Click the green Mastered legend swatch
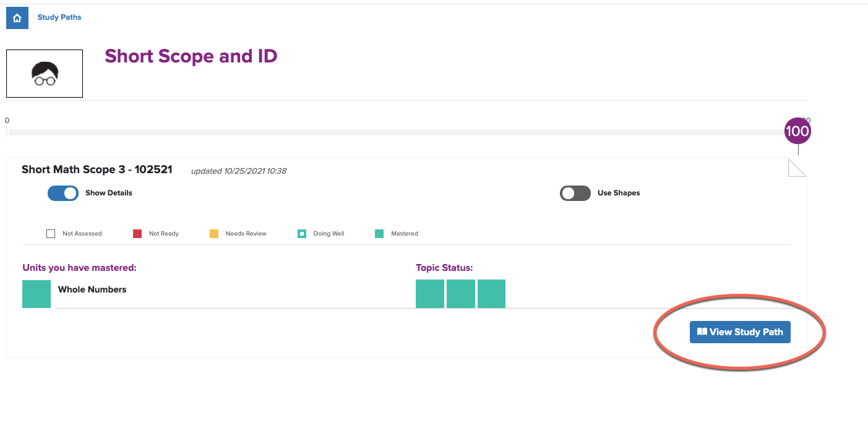Image resolution: width=868 pixels, height=444 pixels. coord(379,234)
